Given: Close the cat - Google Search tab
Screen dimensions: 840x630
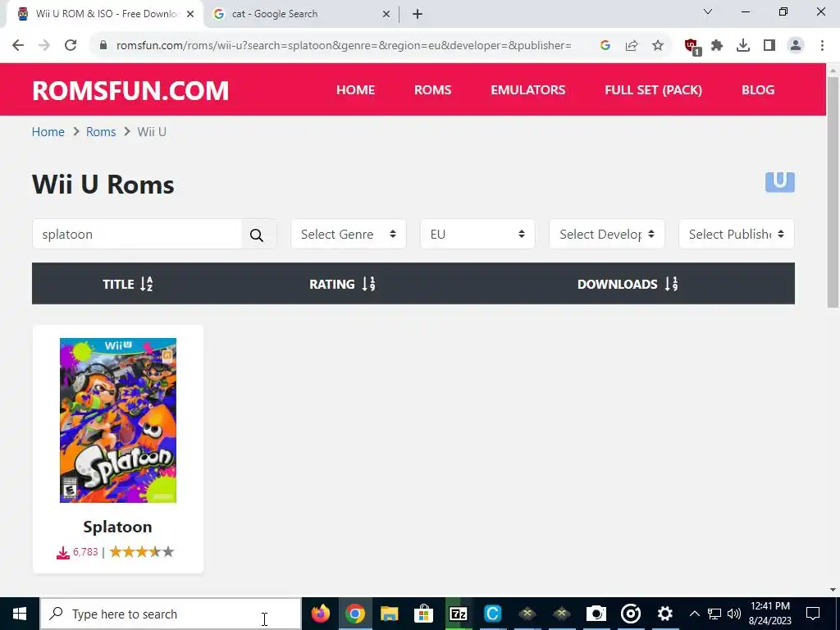Looking at the screenshot, I should pos(386,14).
